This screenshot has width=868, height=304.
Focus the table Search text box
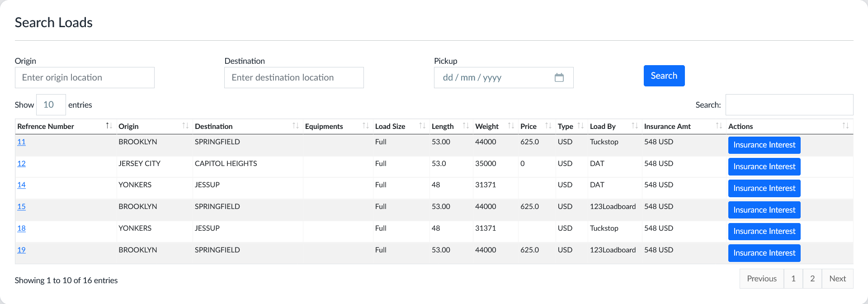(x=789, y=104)
